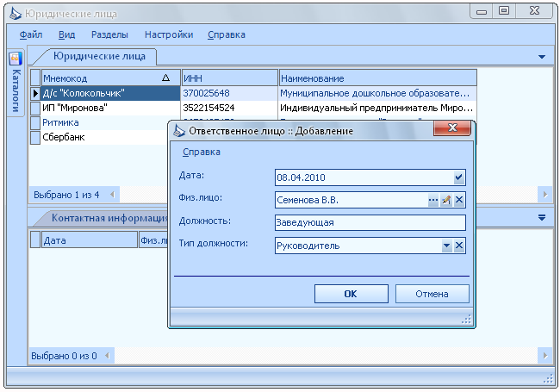This screenshot has width=560, height=392.
Task: Select the Юридические лица tab
Action: pos(99,56)
